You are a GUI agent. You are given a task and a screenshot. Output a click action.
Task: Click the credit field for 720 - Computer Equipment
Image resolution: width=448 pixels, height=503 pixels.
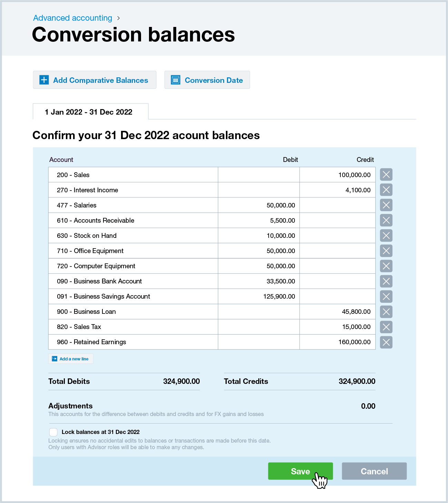coord(337,266)
